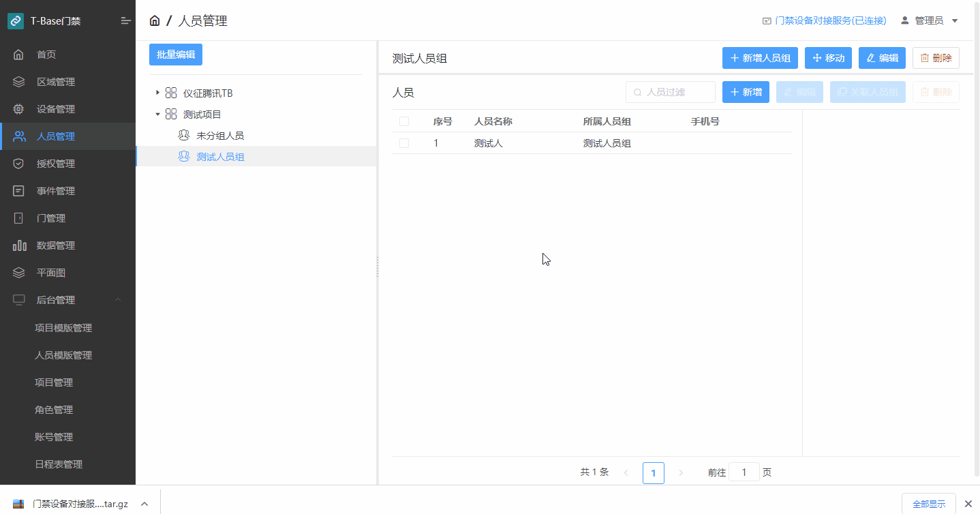Click the search icon in 人员过滤
Image resolution: width=980 pixels, height=514 pixels.
tap(638, 92)
